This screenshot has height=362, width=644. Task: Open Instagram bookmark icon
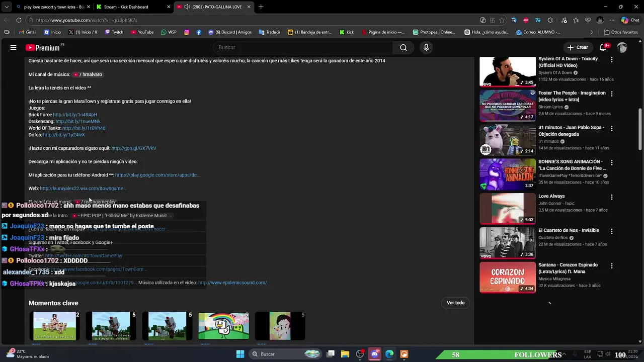point(187,32)
